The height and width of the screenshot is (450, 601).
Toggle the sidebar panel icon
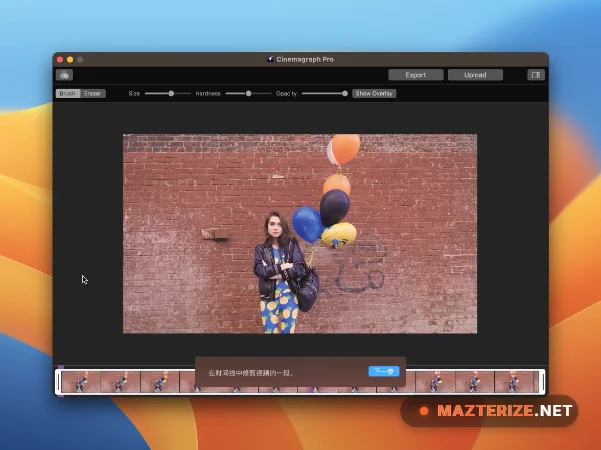tap(536, 75)
